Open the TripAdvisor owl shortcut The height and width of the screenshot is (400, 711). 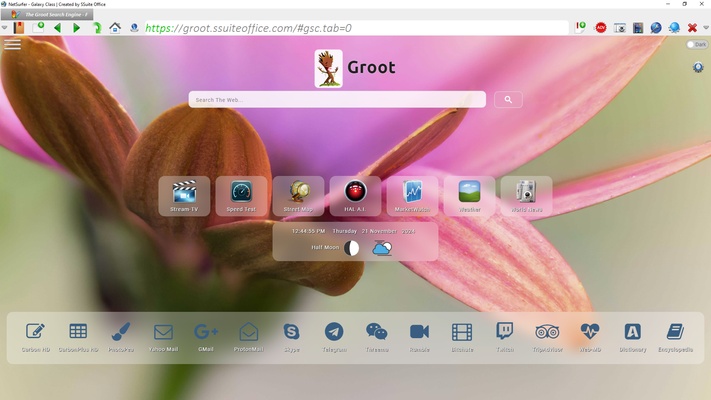547,337
